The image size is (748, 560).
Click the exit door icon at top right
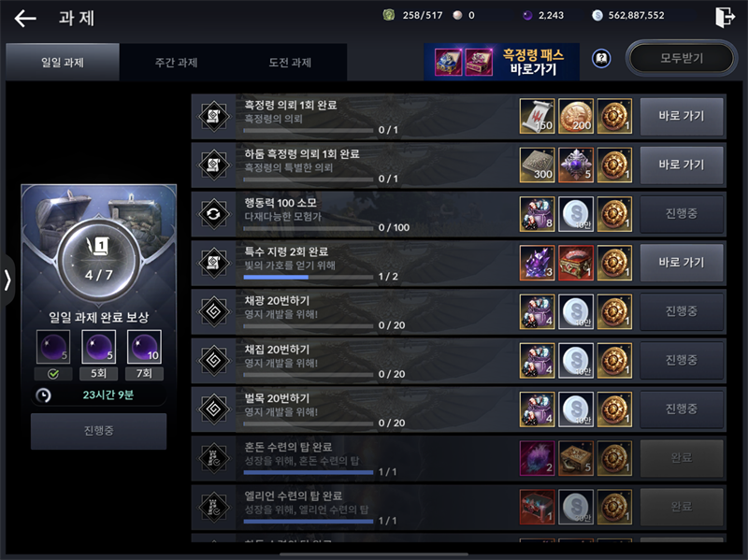pyautogui.click(x=725, y=17)
